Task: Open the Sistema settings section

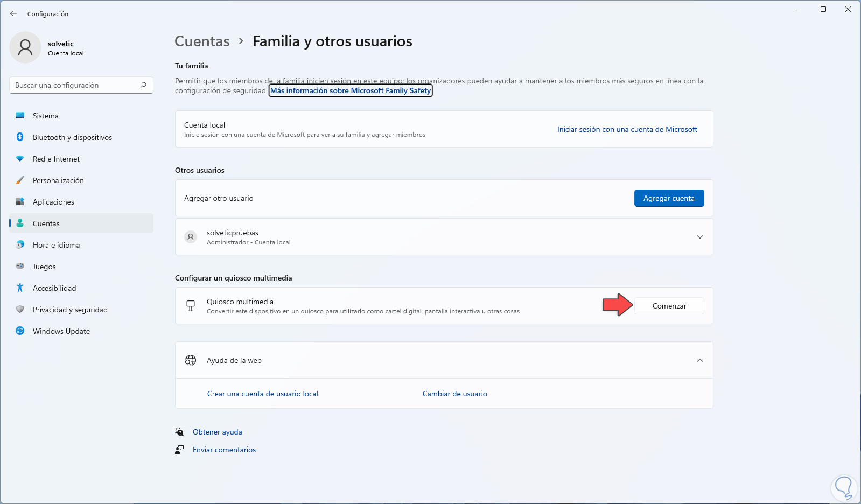Action: tap(46, 116)
